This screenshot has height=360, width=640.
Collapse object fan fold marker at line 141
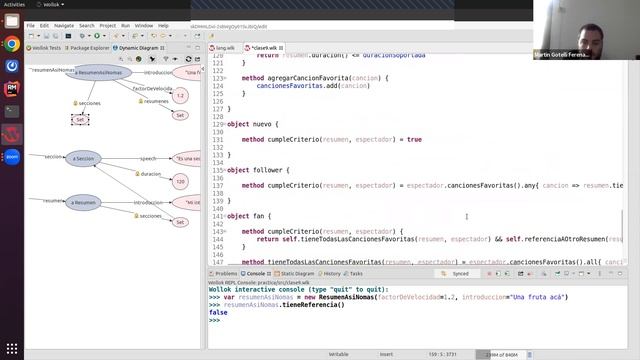[225, 216]
